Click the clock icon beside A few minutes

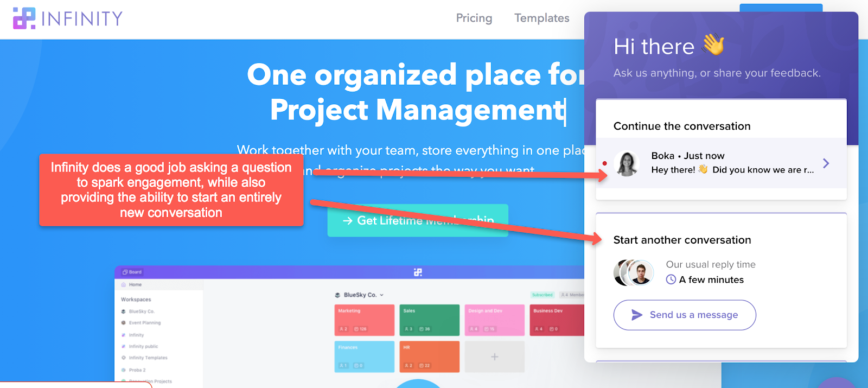pyautogui.click(x=671, y=279)
